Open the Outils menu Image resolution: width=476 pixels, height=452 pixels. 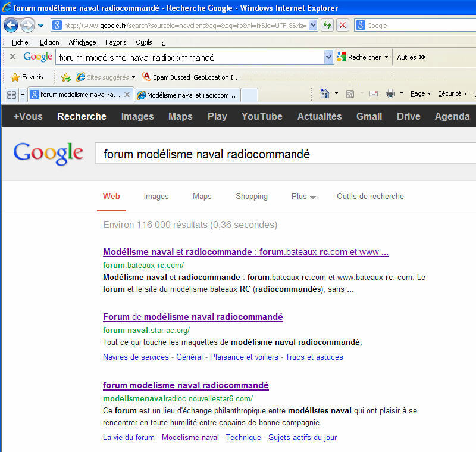coord(143,42)
